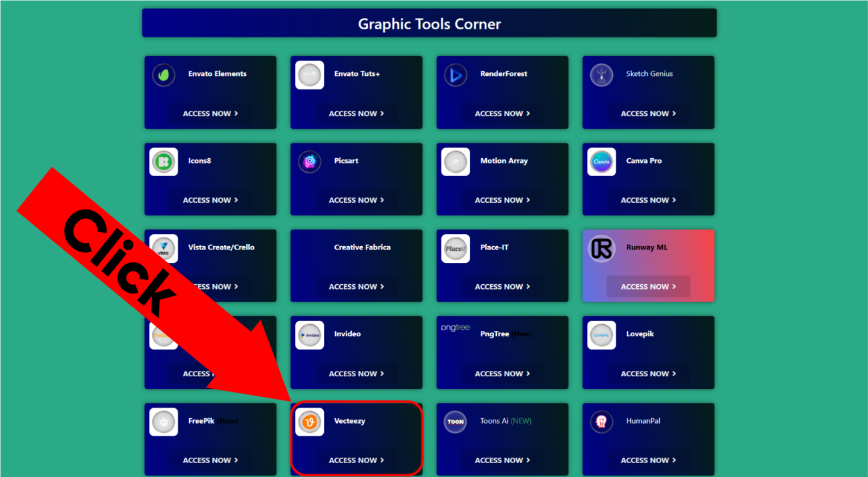
Task: Click the "Envato Elements" card title
Action: click(x=217, y=74)
